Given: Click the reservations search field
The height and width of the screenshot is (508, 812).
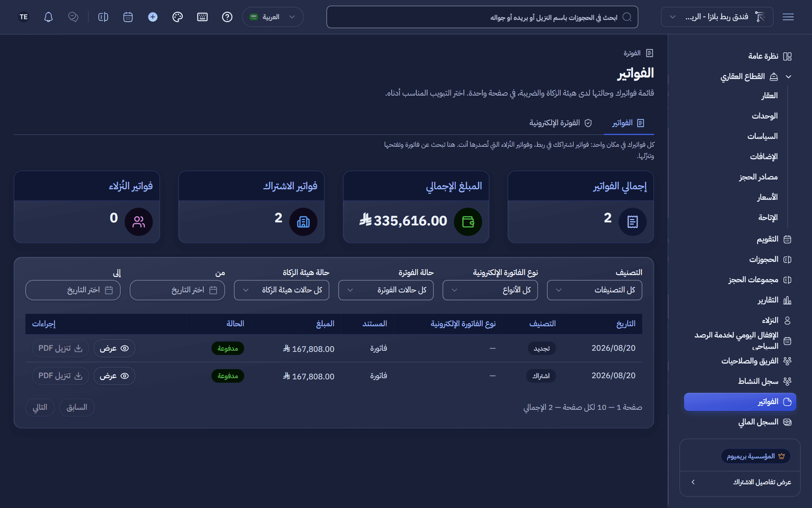Looking at the screenshot, I should (x=482, y=17).
